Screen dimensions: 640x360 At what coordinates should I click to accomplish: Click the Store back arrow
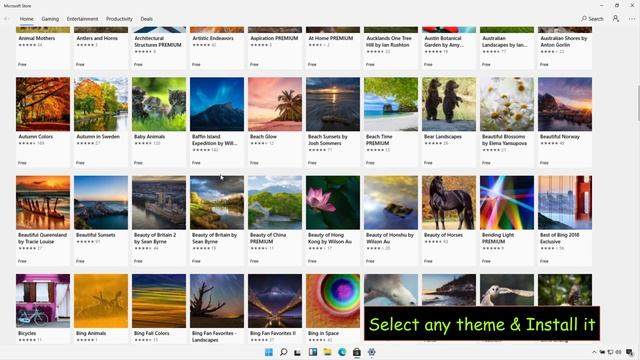[7, 19]
